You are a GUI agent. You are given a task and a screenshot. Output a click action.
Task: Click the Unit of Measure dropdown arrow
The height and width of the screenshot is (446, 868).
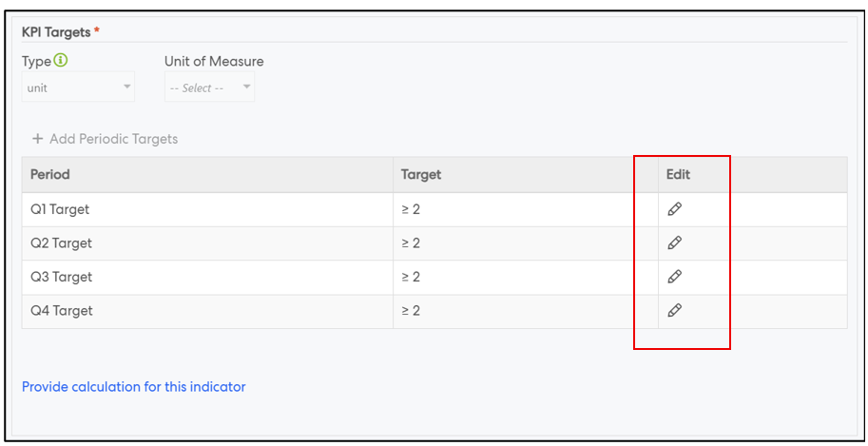tap(247, 87)
